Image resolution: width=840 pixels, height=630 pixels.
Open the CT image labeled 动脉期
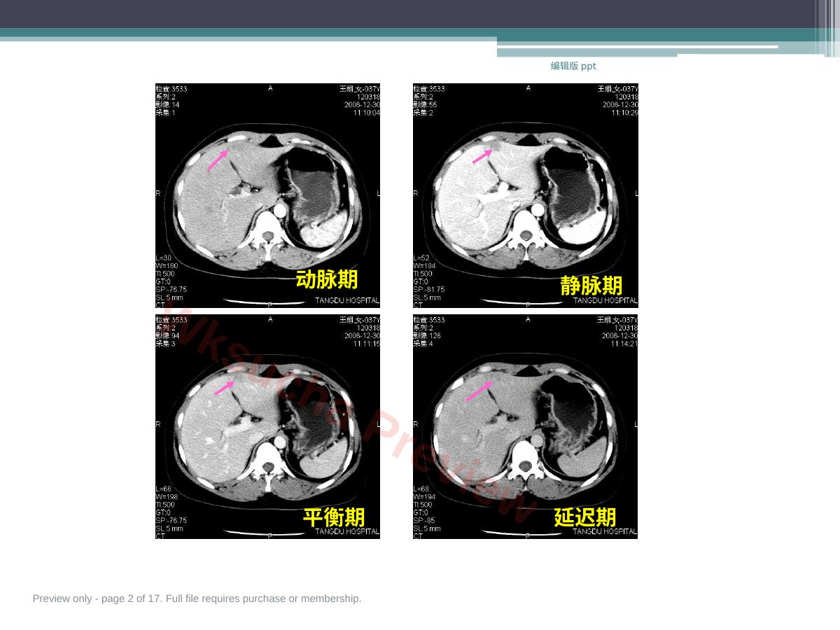(x=267, y=195)
